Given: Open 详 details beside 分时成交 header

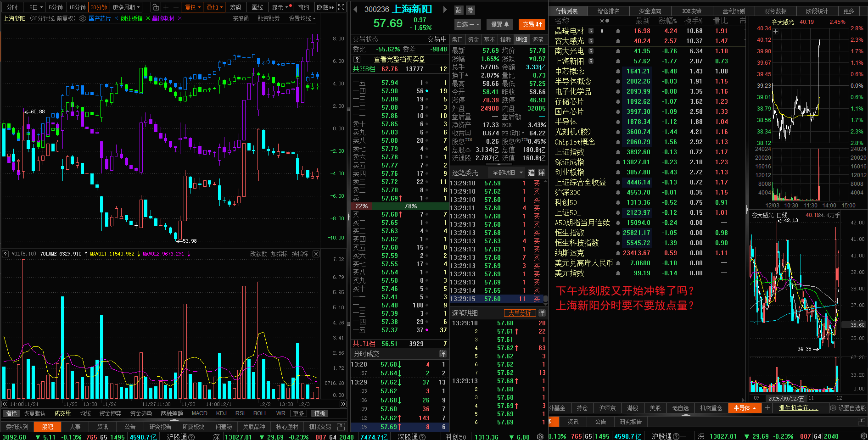Looking at the screenshot, I should pos(442,354).
